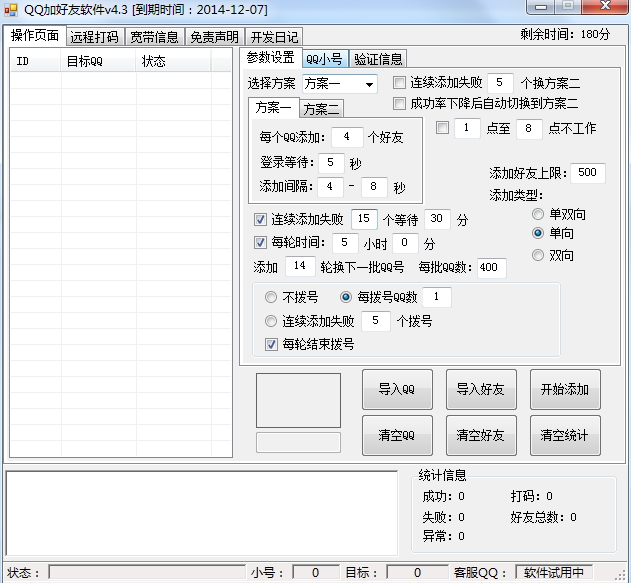The height and width of the screenshot is (583, 631).
Task: Click the 清空统计 button
Action: click(565, 436)
